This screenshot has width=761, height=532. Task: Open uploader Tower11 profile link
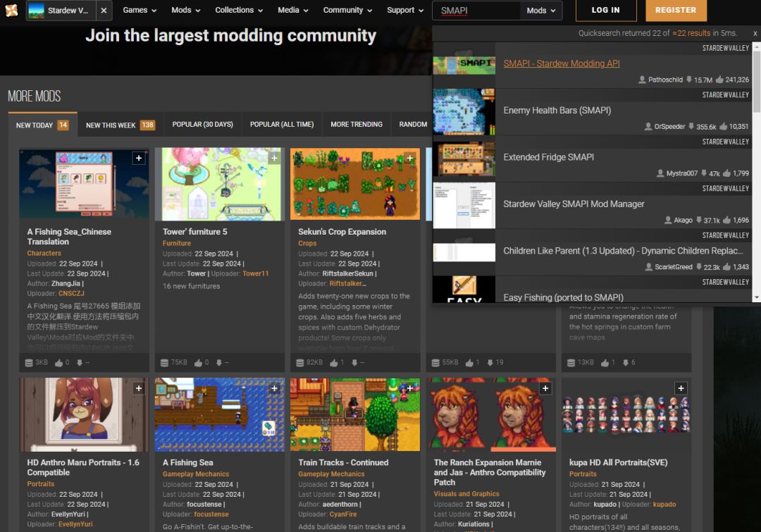(255, 274)
